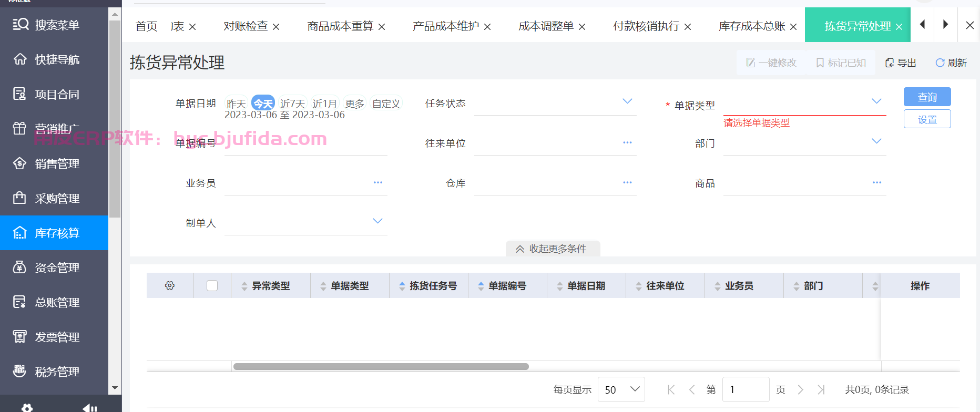The height and width of the screenshot is (412, 980).
Task: Select 自定义 date range option
Action: [x=386, y=104]
